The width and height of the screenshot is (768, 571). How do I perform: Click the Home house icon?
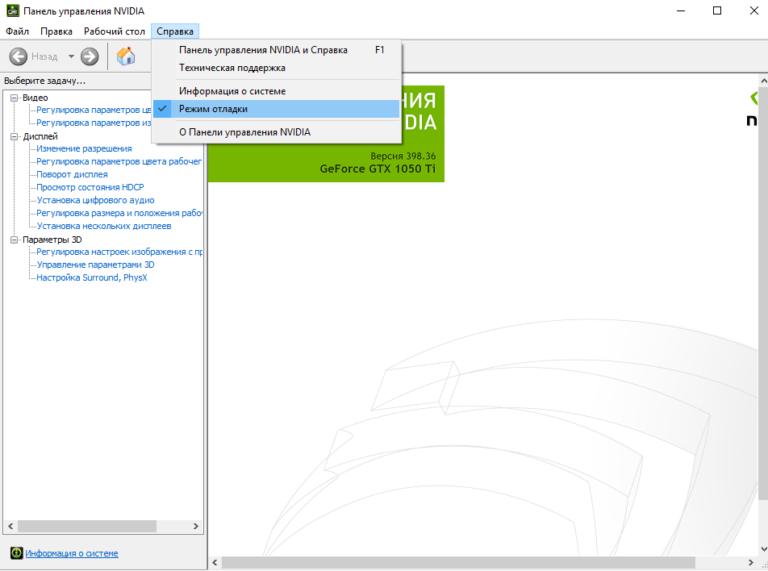pyautogui.click(x=126, y=57)
